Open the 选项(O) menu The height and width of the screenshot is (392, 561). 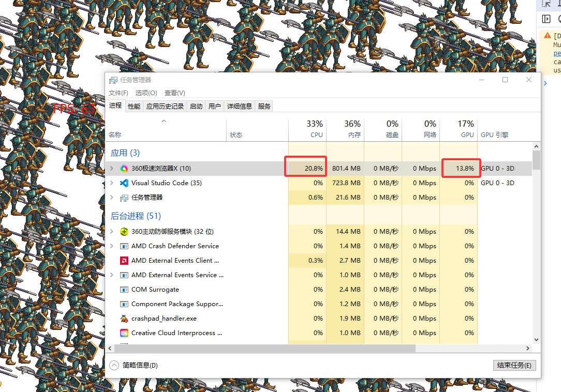coord(146,93)
